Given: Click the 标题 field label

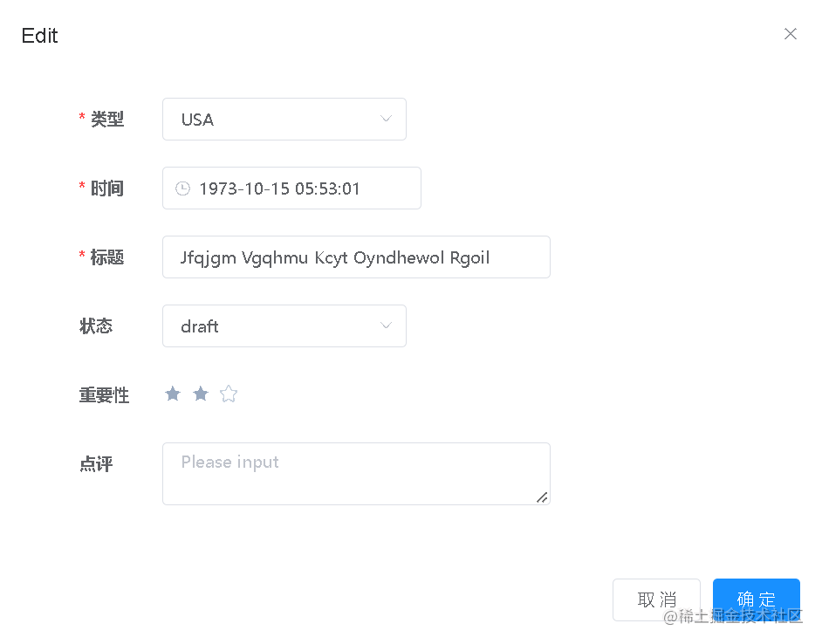Looking at the screenshot, I should coord(107,257).
